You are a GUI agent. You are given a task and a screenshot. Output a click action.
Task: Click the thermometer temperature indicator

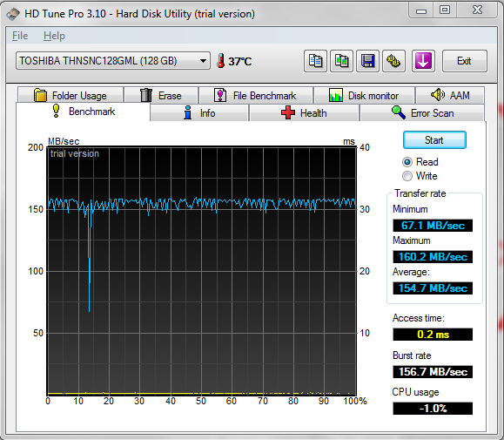click(234, 61)
